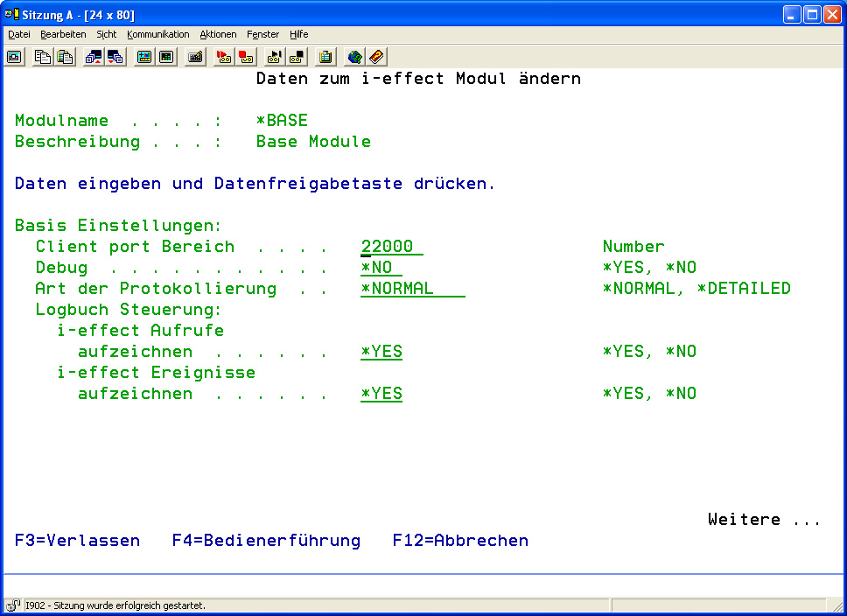The width and height of the screenshot is (847, 616).
Task: Click the i-effect Aufrufe aufzeichnen field
Action: [381, 352]
